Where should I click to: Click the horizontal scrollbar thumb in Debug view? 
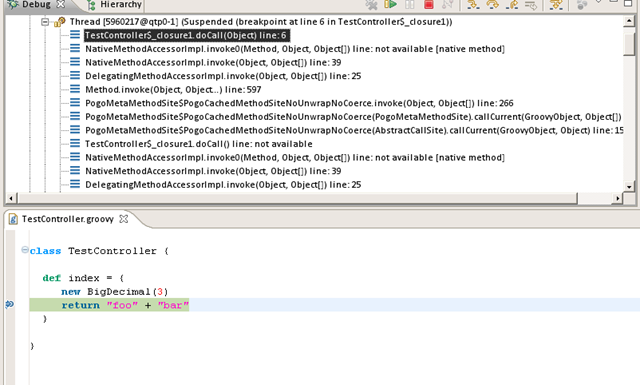coord(298,198)
